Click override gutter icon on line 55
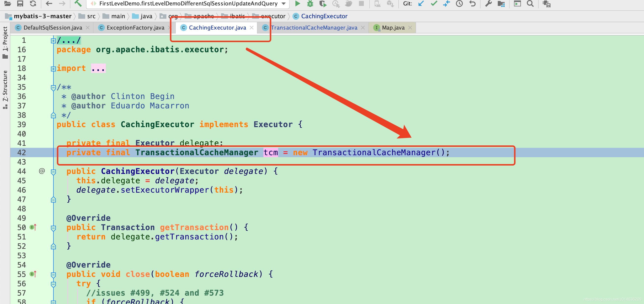Screen dimensions: 644x304 33,274
